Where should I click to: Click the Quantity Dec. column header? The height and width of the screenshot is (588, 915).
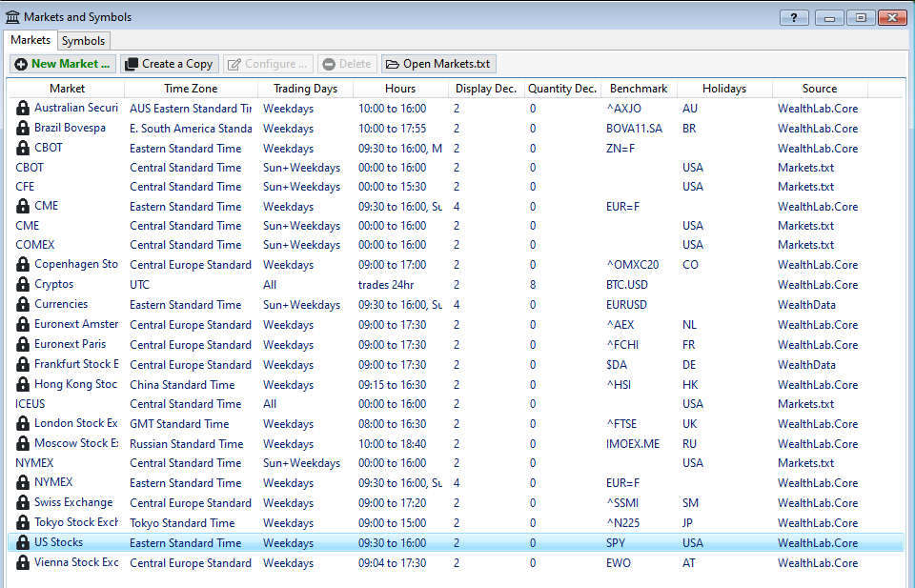click(x=562, y=89)
